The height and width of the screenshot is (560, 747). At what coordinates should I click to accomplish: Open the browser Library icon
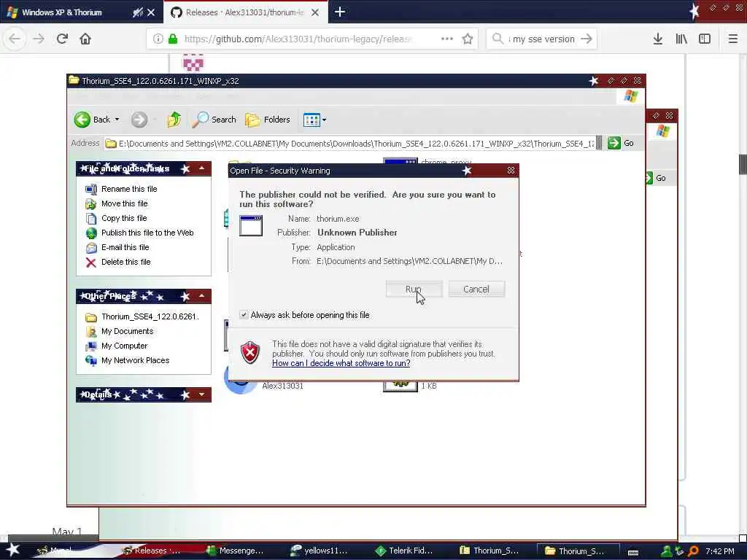681,39
